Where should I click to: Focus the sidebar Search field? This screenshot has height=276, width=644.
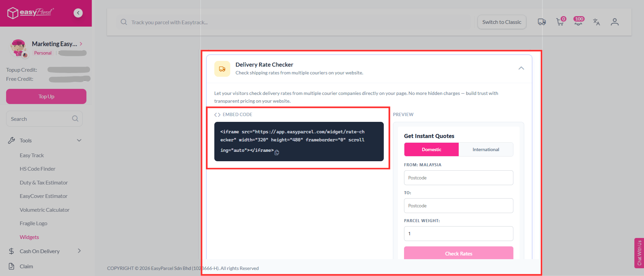(44, 119)
